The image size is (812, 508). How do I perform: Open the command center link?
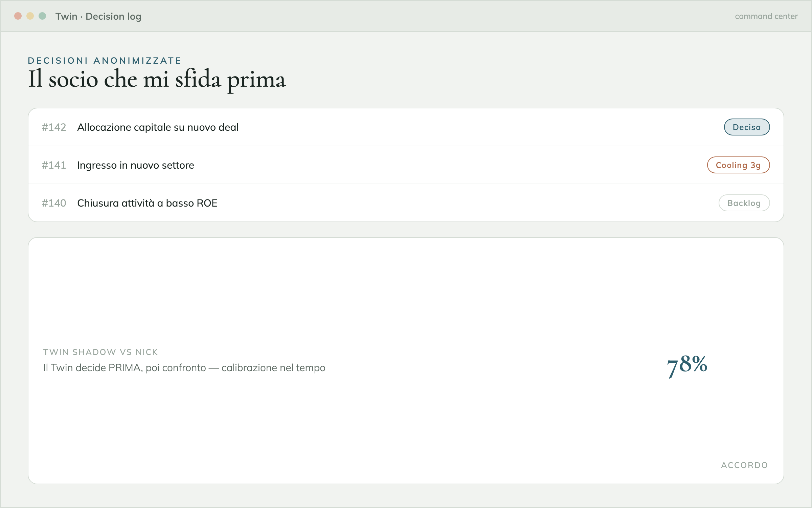pos(766,16)
